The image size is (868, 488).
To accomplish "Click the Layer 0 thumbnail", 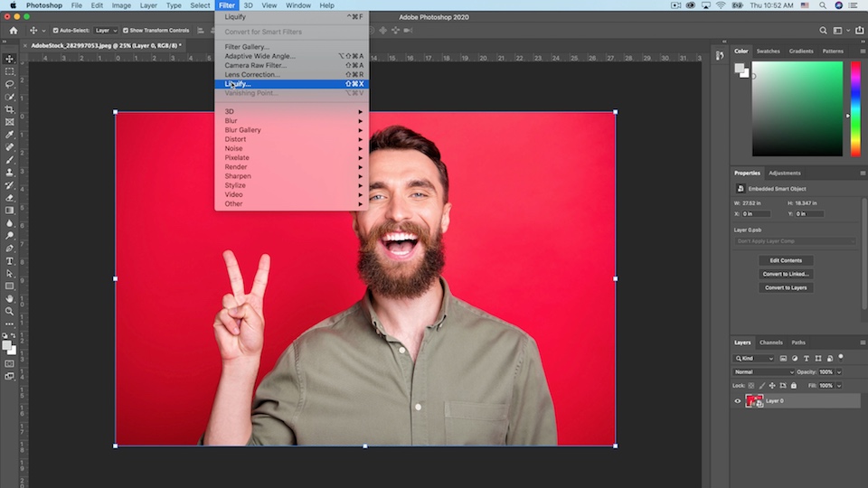I will point(754,401).
